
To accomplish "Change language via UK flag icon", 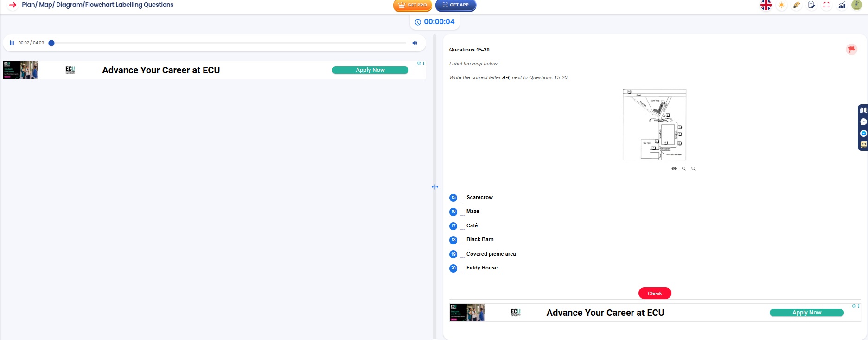I will 766,5.
